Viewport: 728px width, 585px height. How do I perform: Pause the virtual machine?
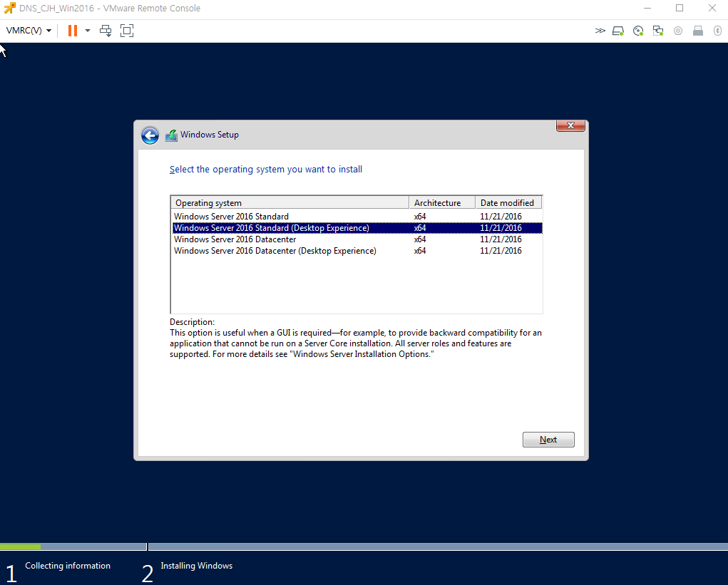(x=73, y=31)
